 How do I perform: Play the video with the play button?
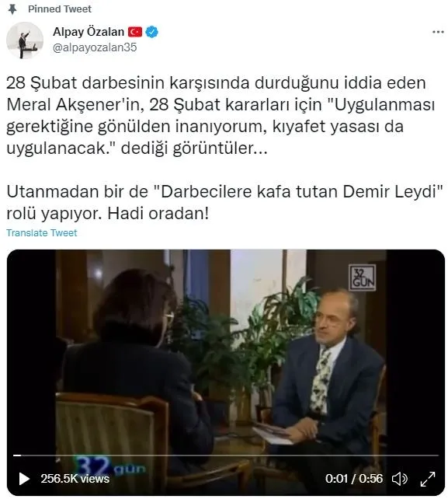(25, 478)
